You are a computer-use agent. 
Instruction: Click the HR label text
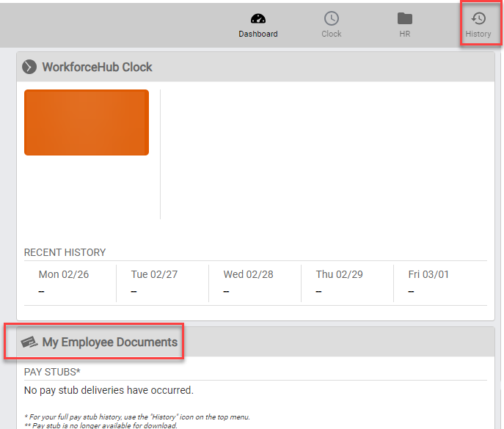405,34
